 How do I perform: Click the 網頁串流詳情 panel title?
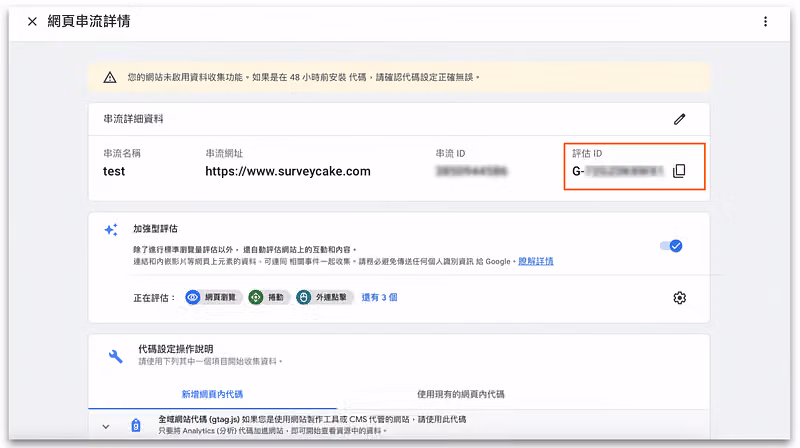[x=89, y=21]
